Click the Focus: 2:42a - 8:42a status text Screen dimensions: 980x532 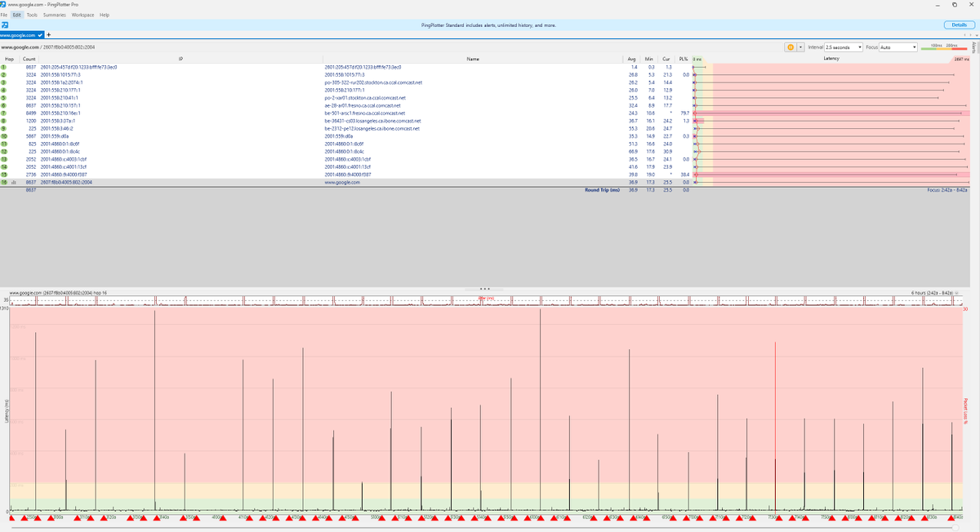point(947,190)
